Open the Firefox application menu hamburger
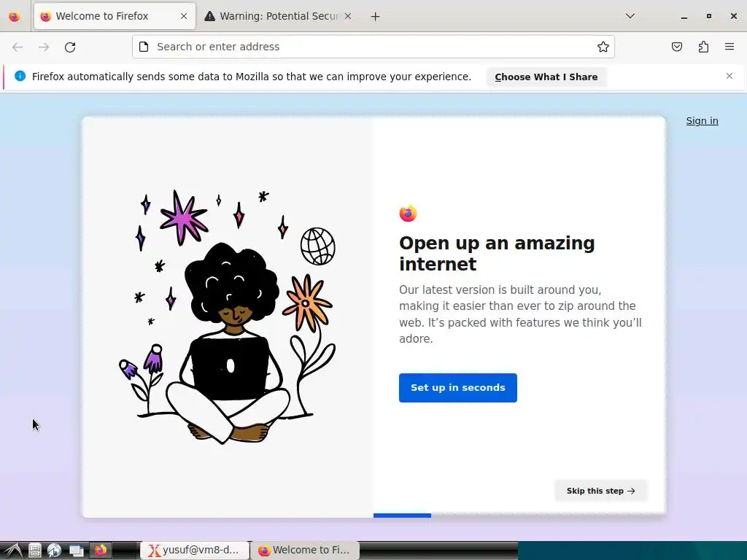The width and height of the screenshot is (747, 560). pyautogui.click(x=729, y=47)
